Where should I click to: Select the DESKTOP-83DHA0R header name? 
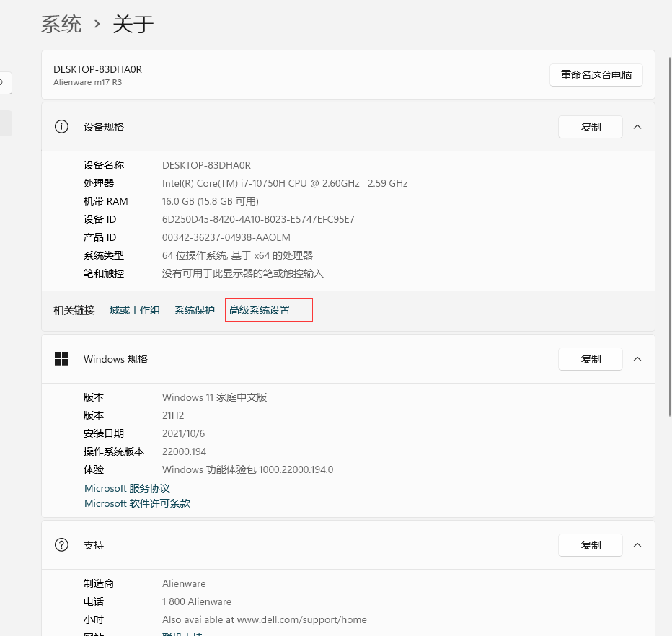(98, 69)
